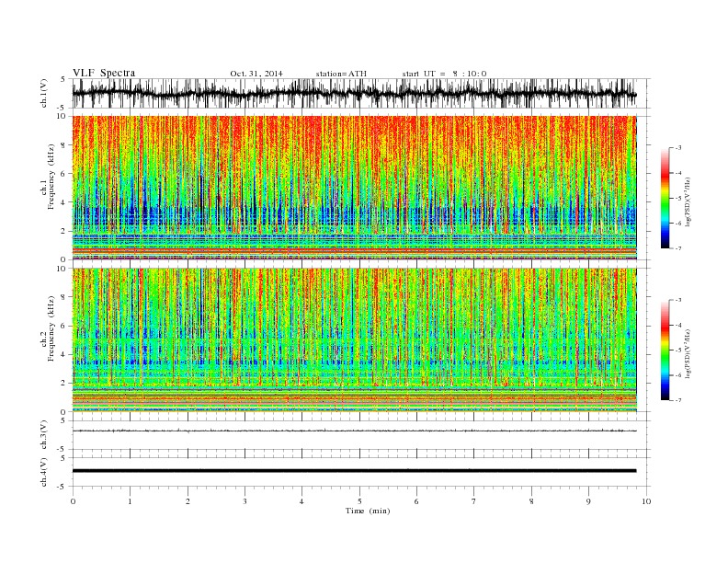This screenshot has width=728, height=563.
Task: Click inside the ch.1 voltage waveform panel
Action: pyautogui.click(x=360, y=93)
